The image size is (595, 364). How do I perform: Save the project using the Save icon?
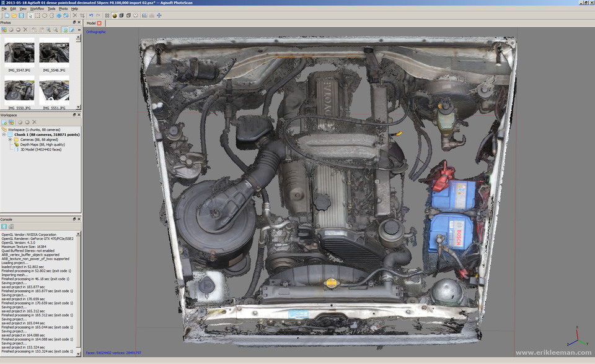[20, 15]
